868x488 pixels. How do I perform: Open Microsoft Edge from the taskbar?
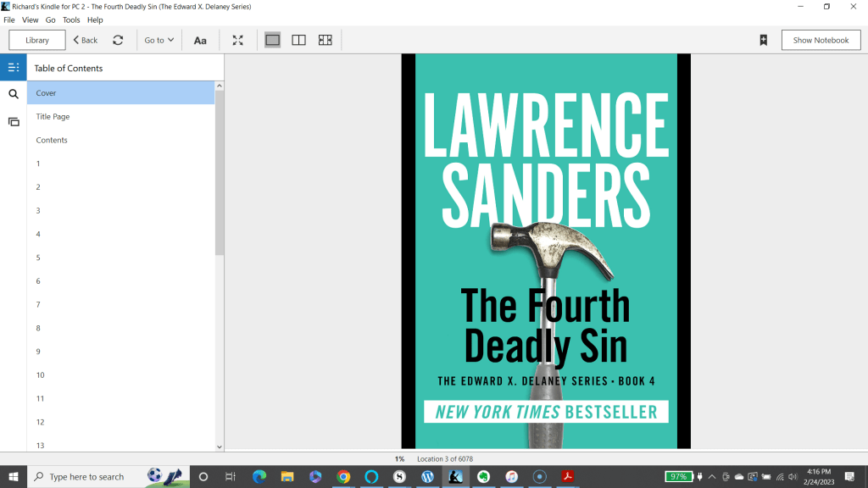pos(259,477)
